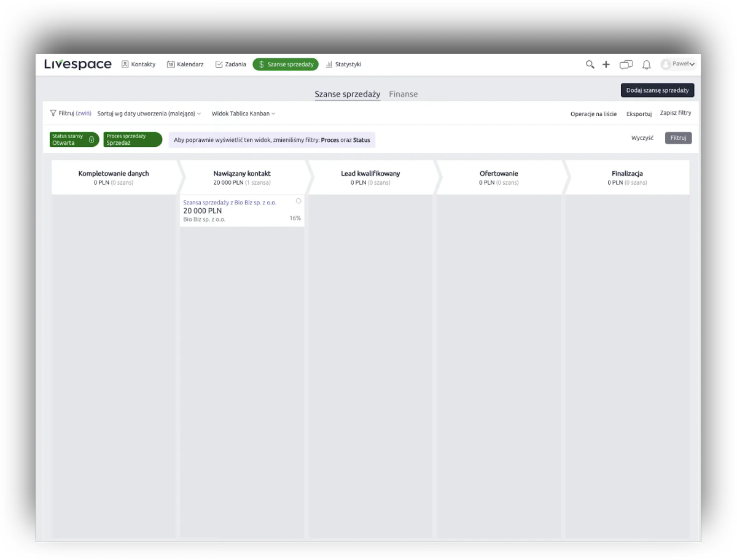Collapse filters with the zwiń link
Screen dimensions: 737x560
84,114
